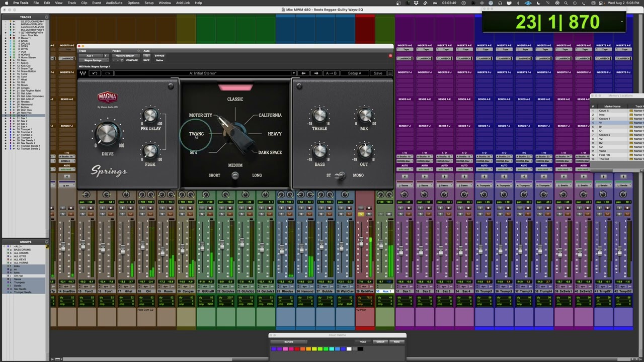Click the A→B copy button

[331, 73]
